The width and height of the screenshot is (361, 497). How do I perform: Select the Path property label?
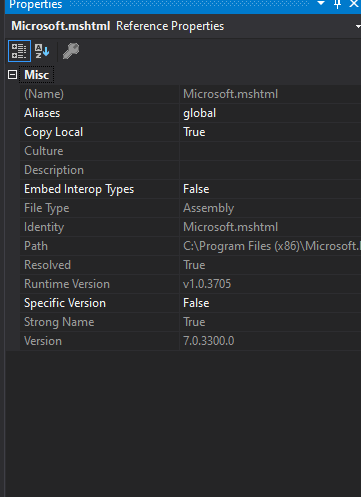tap(36, 246)
